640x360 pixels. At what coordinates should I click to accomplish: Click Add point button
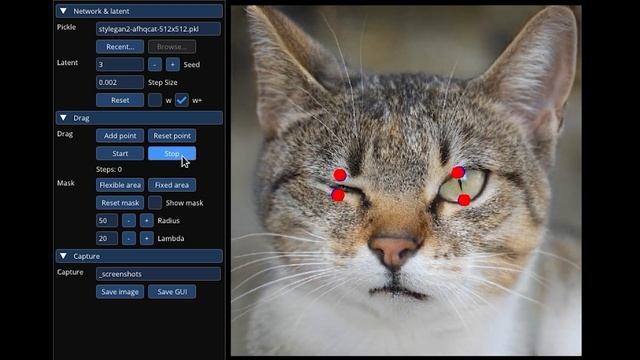click(x=120, y=136)
